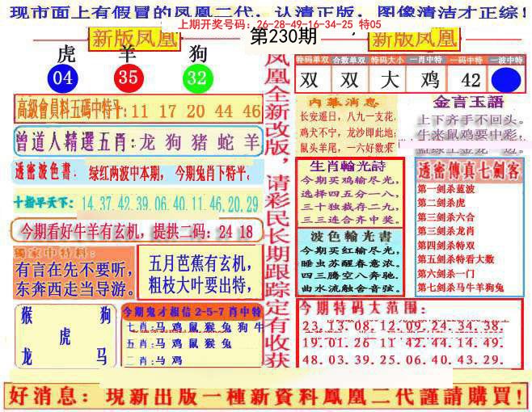Click the '上期开奖号码' previous draw line
The image size is (532, 412).
tap(279, 24)
